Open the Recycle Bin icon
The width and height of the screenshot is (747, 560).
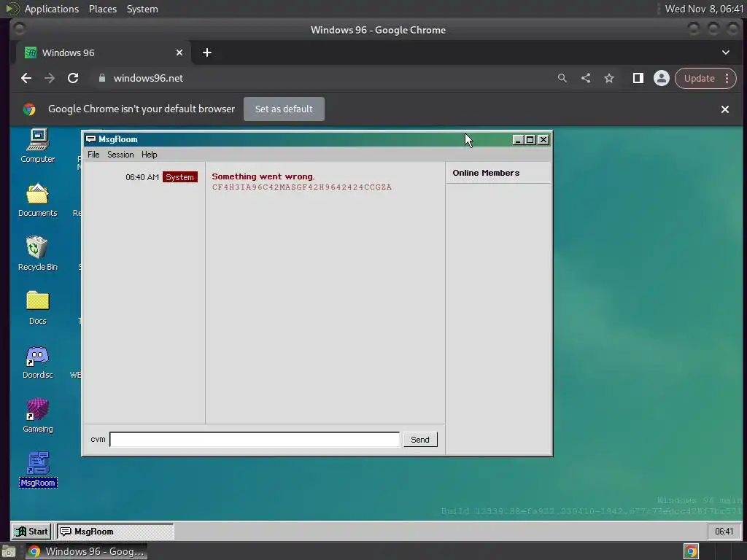(x=38, y=253)
